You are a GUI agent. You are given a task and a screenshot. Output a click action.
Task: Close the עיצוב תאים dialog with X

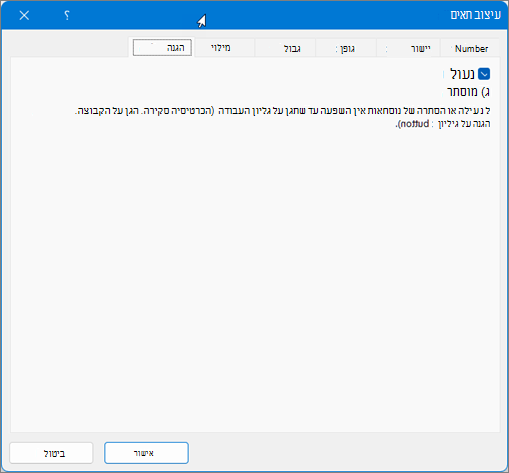click(24, 15)
